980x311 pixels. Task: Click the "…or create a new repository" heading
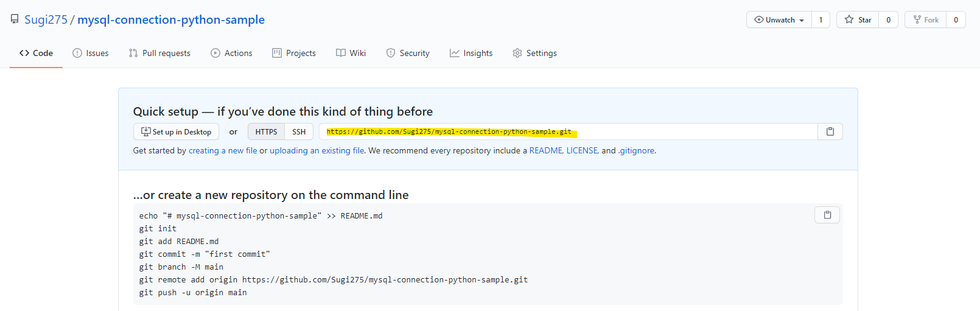271,195
